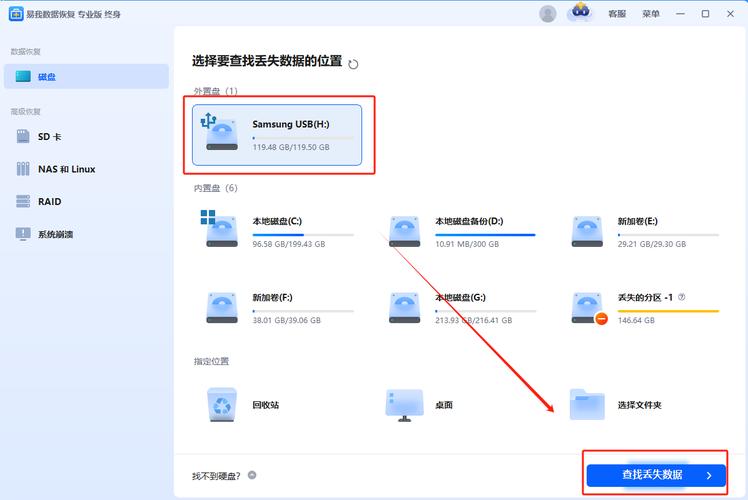Click the 38.01 GB/39.06 GB text

pyautogui.click(x=287, y=321)
